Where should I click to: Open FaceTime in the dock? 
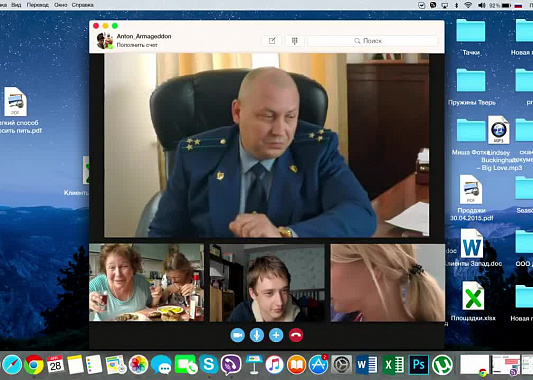pos(185,364)
